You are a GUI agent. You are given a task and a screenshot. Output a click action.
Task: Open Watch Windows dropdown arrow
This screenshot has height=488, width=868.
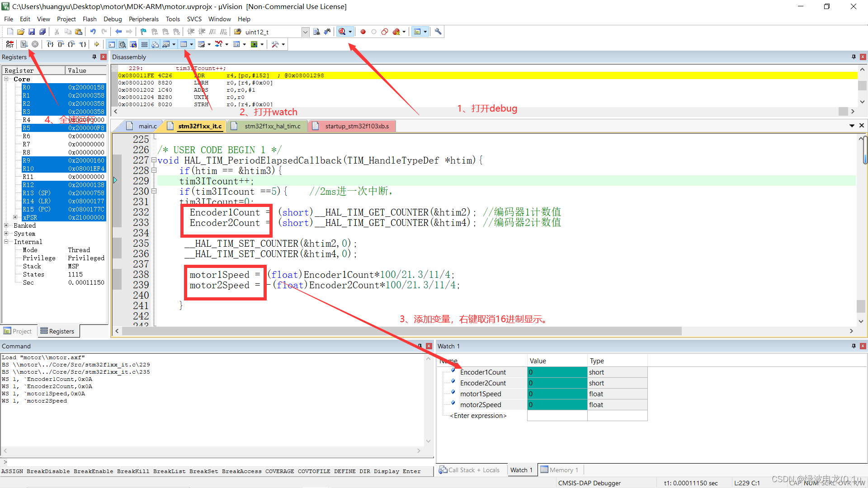(x=174, y=44)
